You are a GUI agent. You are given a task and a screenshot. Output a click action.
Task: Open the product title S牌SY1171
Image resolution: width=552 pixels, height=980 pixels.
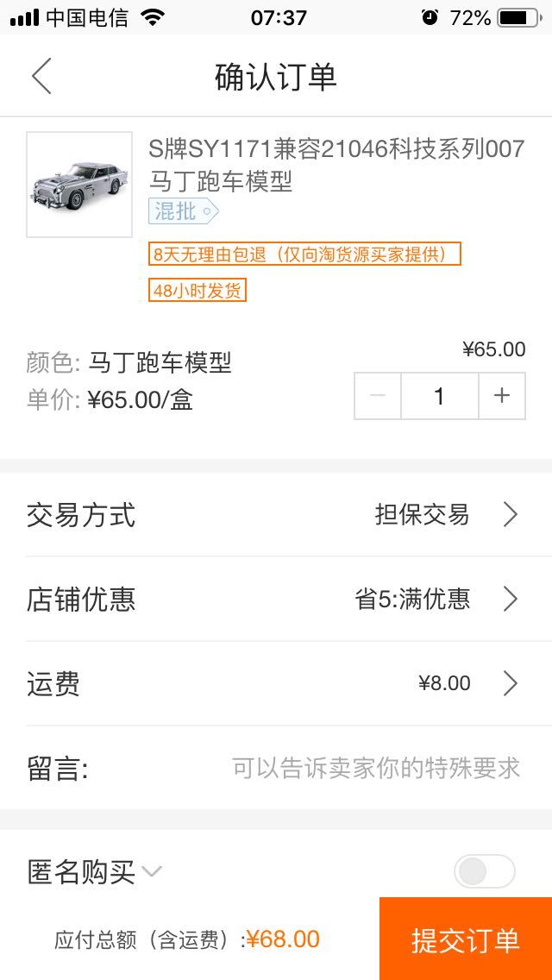pos(336,166)
